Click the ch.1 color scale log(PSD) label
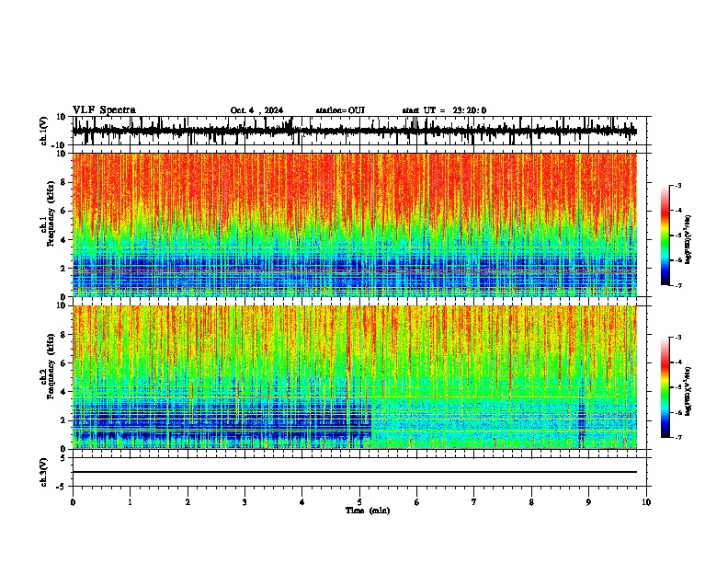The image size is (728, 563). (688, 239)
